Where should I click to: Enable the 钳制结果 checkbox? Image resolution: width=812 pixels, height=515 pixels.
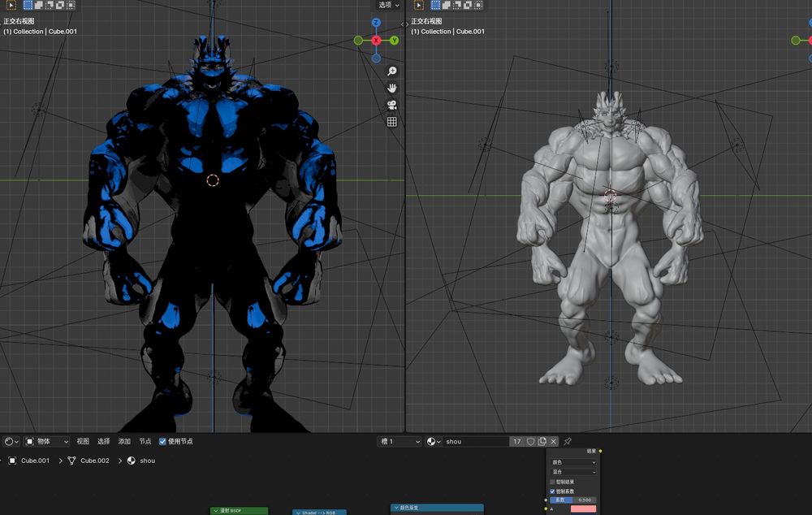553,482
